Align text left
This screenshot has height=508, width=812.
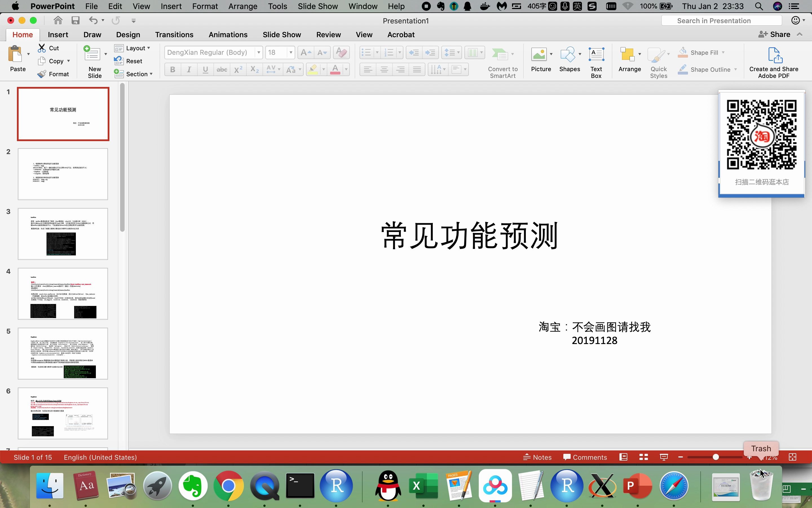(x=368, y=69)
